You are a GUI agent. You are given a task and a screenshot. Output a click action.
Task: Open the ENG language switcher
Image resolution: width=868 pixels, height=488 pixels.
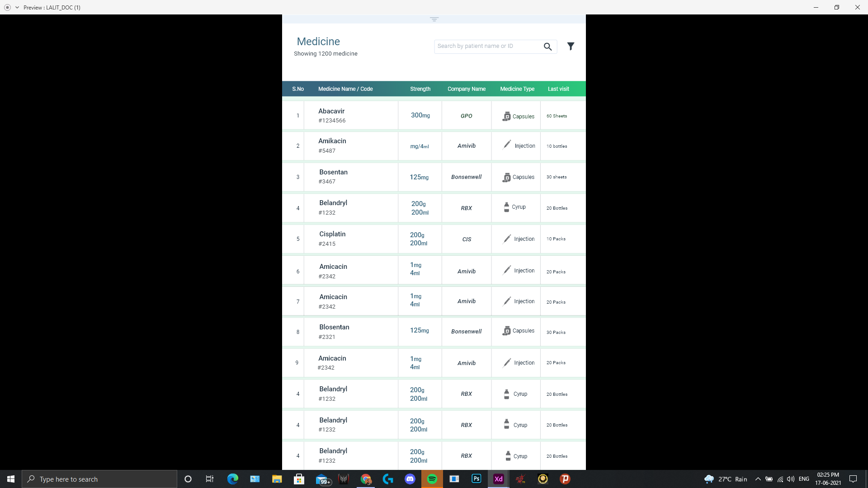pyautogui.click(x=804, y=479)
